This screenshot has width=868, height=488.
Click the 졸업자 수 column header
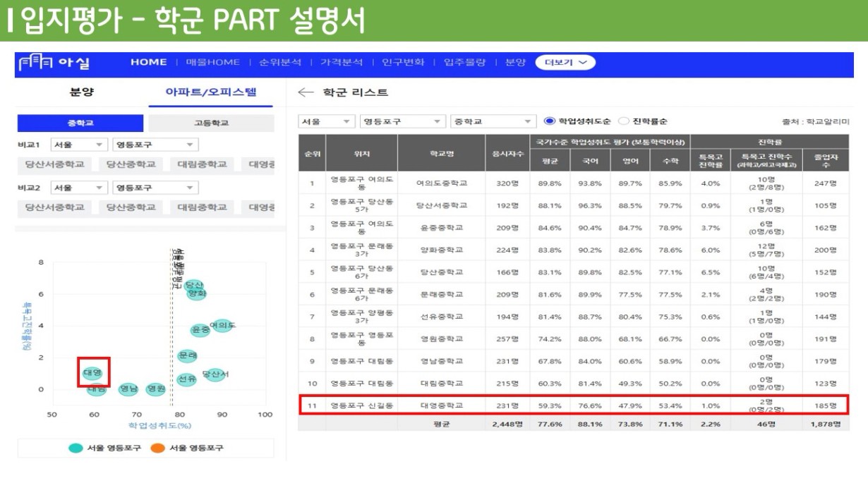826,161
